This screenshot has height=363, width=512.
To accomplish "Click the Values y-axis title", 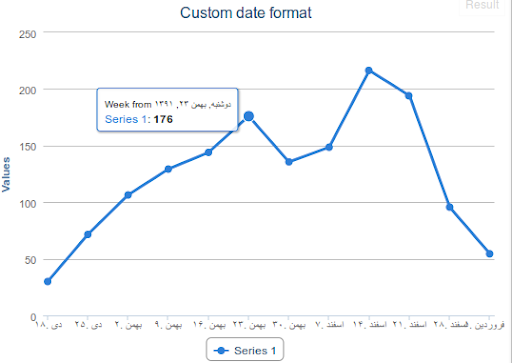I will [x=6, y=174].
